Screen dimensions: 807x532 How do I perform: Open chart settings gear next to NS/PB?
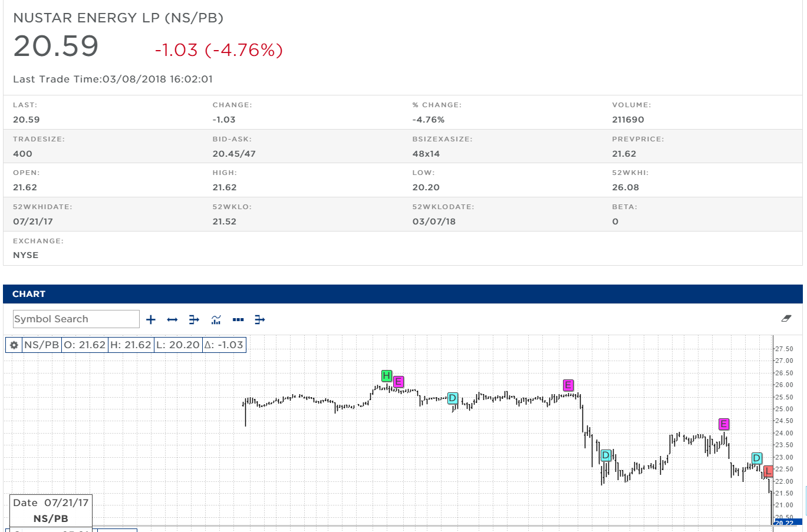tap(14, 345)
